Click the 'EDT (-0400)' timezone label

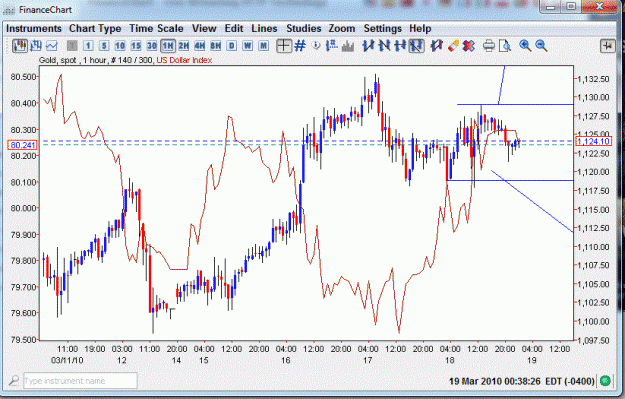tap(570, 381)
